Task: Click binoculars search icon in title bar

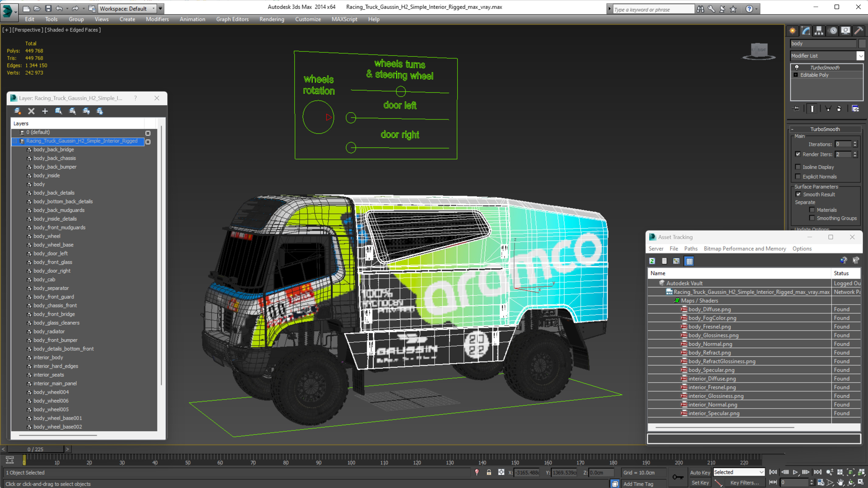Action: tap(701, 9)
